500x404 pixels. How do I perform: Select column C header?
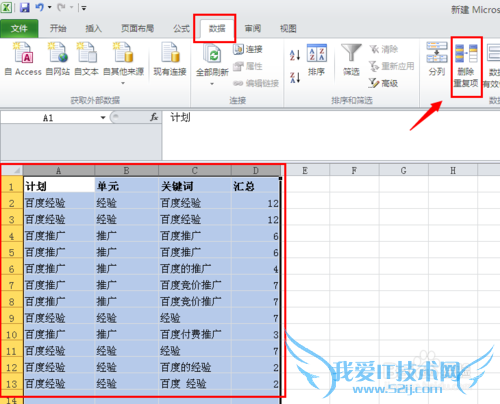click(195, 171)
